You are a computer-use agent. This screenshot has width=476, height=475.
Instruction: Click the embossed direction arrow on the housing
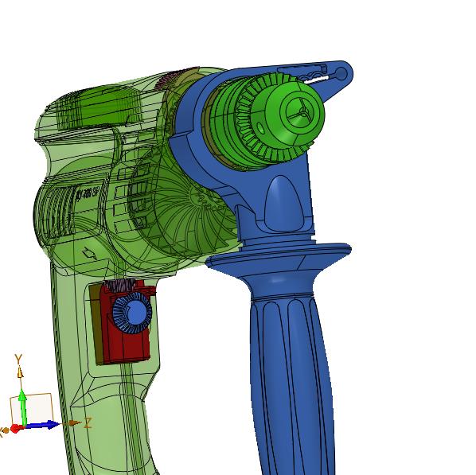point(90,254)
